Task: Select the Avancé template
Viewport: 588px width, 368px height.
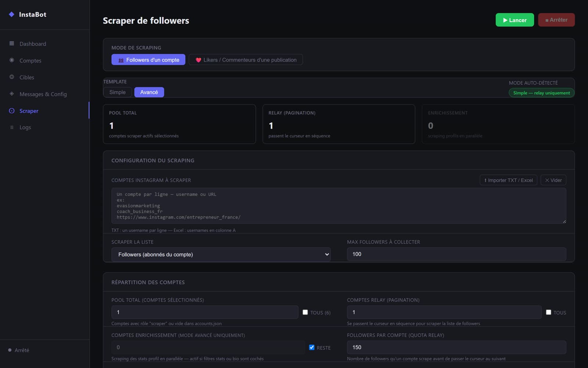Action: (x=149, y=92)
